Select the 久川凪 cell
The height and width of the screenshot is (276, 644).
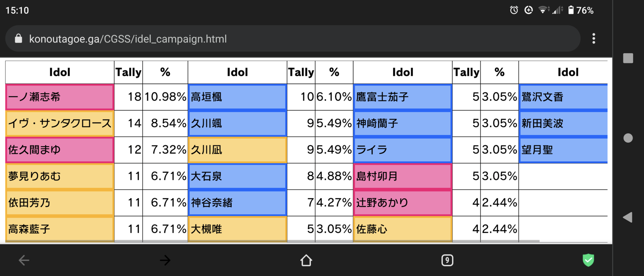237,150
